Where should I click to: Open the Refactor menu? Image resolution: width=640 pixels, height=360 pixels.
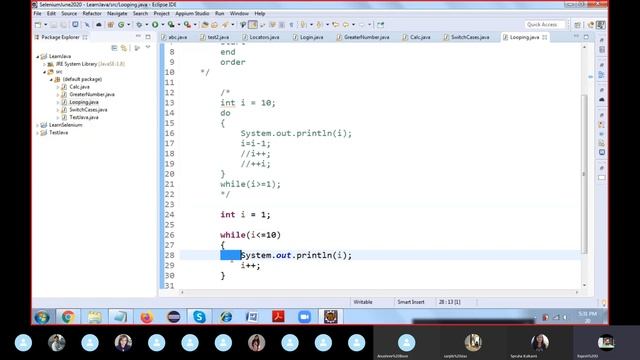coord(92,13)
